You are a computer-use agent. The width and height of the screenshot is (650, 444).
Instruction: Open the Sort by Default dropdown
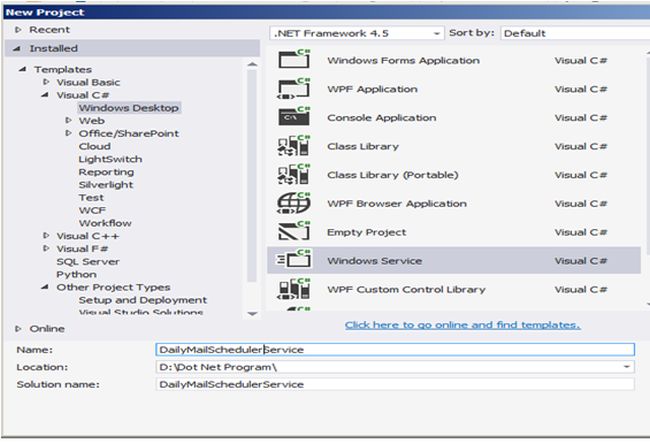pos(575,33)
